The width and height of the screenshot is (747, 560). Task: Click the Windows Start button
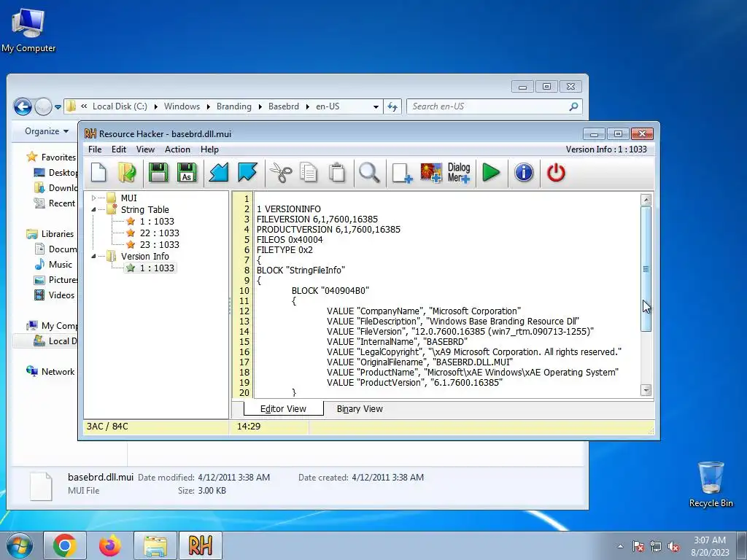(x=20, y=545)
